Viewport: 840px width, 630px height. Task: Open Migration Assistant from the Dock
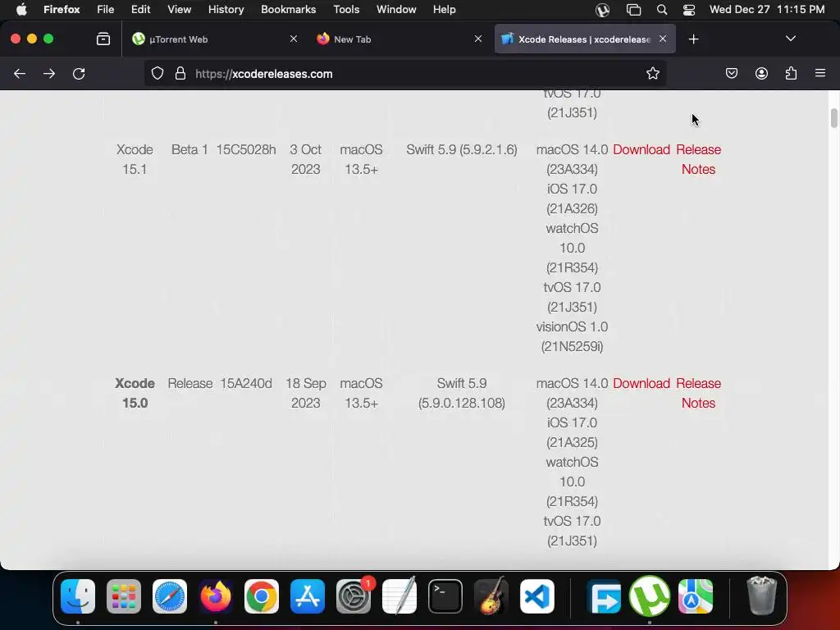point(604,596)
